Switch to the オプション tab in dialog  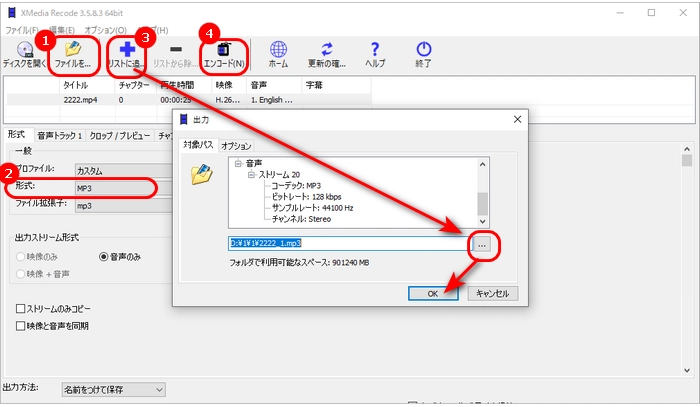pos(236,145)
